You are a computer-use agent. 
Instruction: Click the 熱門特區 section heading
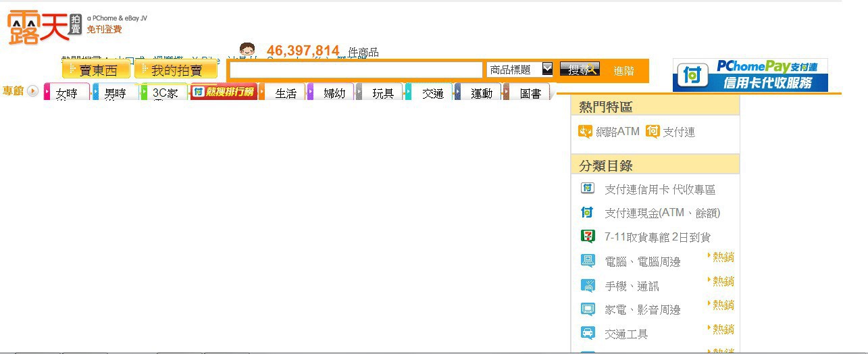(x=606, y=107)
